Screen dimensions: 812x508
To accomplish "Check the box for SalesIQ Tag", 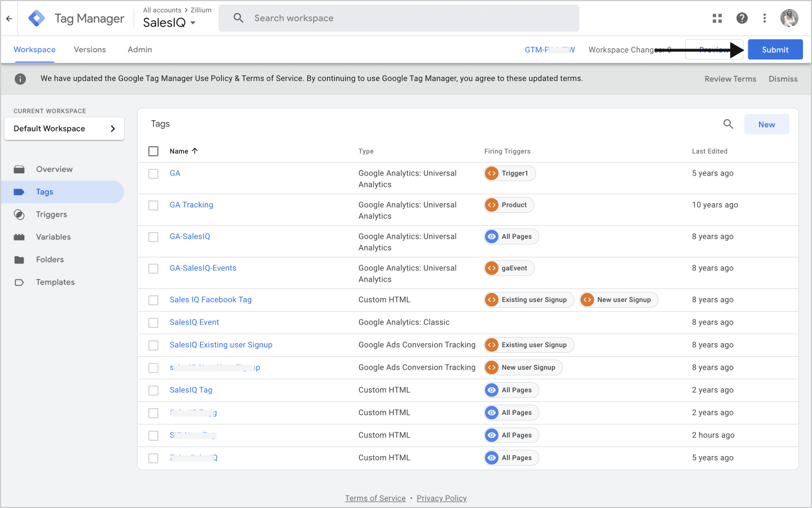I will coord(153,391).
